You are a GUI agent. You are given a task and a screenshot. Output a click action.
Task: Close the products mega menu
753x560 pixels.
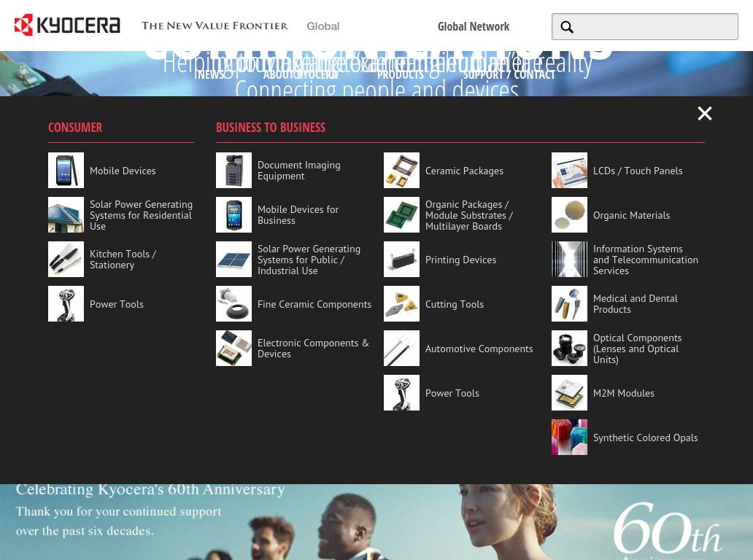click(704, 114)
